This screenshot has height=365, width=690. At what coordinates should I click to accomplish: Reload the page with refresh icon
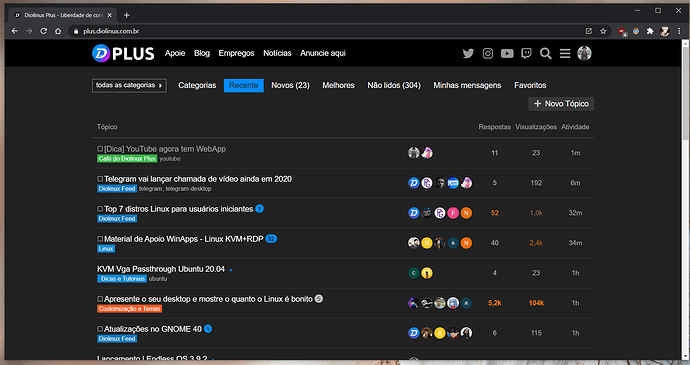pyautogui.click(x=44, y=31)
